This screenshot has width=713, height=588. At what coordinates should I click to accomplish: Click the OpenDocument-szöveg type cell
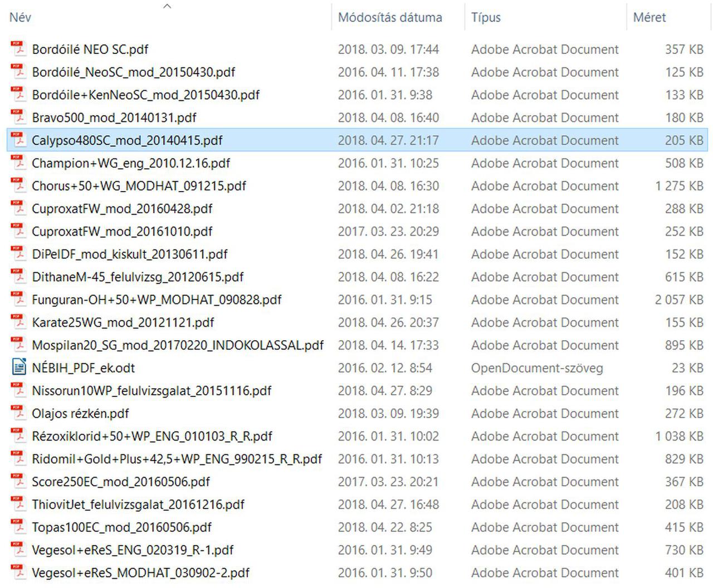point(537,369)
